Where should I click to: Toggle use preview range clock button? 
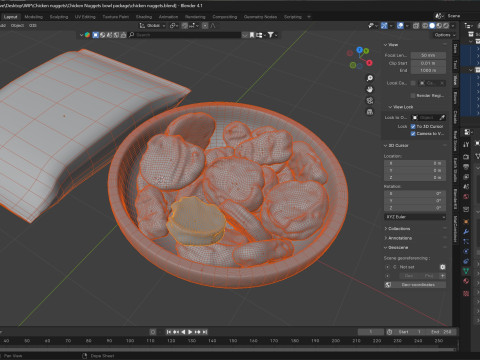pos(389,332)
